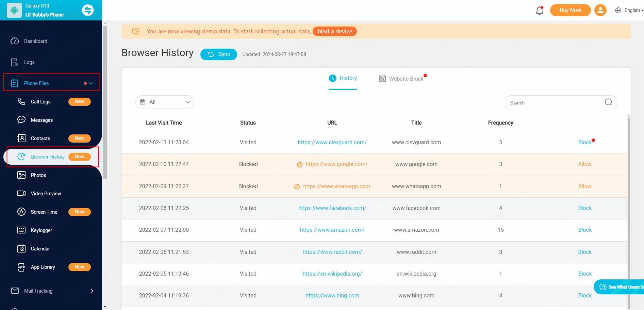Open the Logs sidebar item
644x310 pixels.
29,62
